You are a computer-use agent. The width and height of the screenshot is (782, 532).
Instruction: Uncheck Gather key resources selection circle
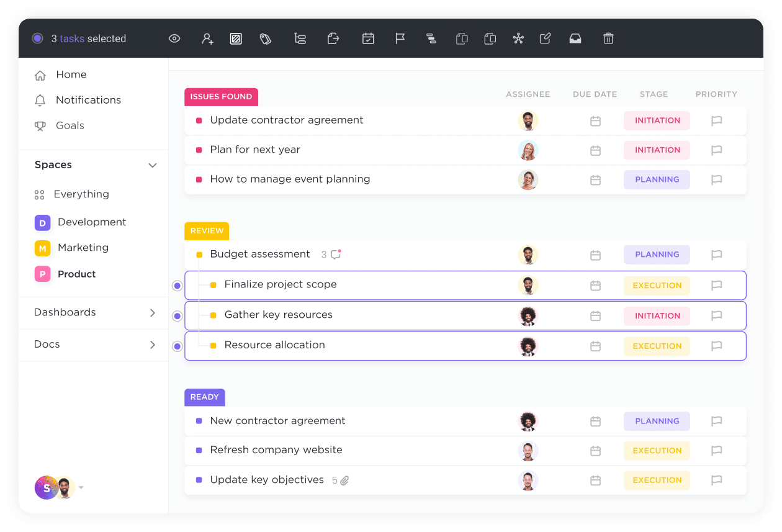click(177, 315)
